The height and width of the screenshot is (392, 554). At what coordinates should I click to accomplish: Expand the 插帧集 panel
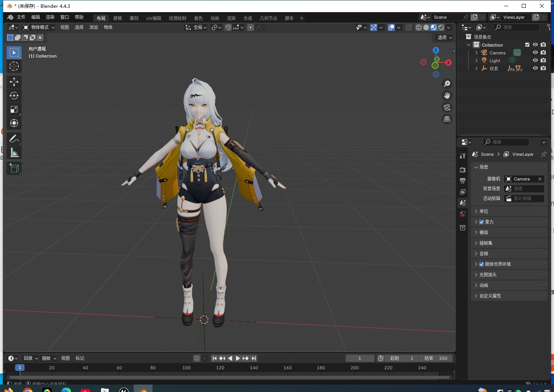coord(509,243)
